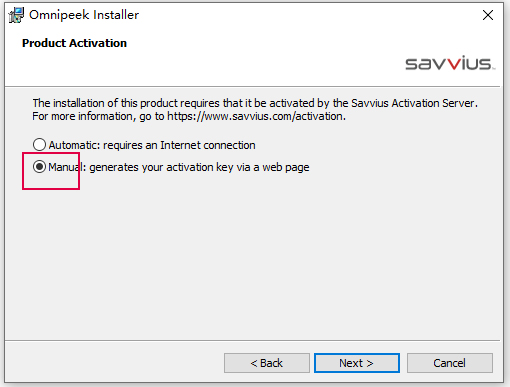Click the 'Product Activation' heading
Image resolution: width=510 pixels, height=387 pixels.
coord(74,43)
